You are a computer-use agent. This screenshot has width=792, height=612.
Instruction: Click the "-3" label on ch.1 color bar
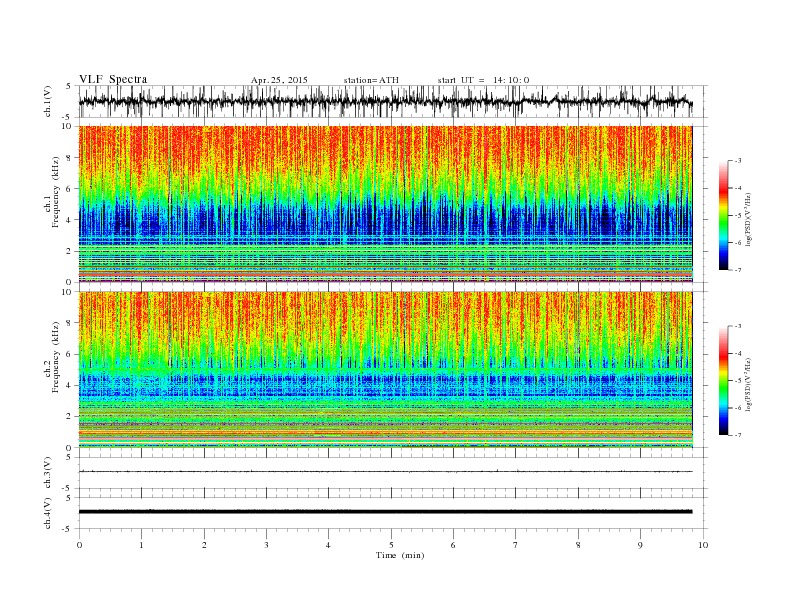pos(738,161)
